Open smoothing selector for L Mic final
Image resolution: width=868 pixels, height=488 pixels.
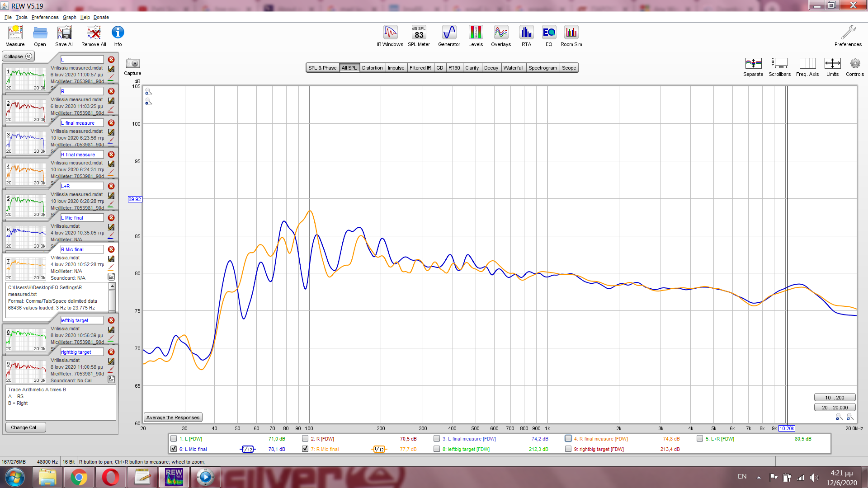(247, 449)
